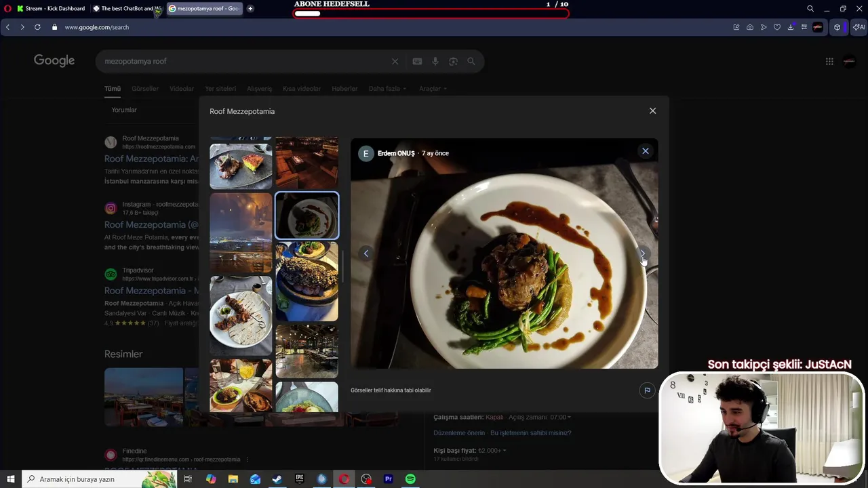Open the Opera send flow arrow icon
The width and height of the screenshot is (868, 488).
(764, 27)
